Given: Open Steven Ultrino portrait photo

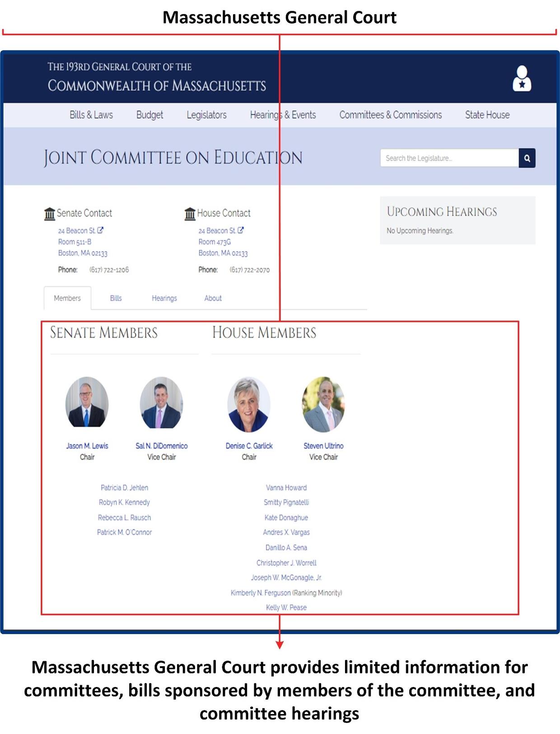Looking at the screenshot, I should point(323,405).
